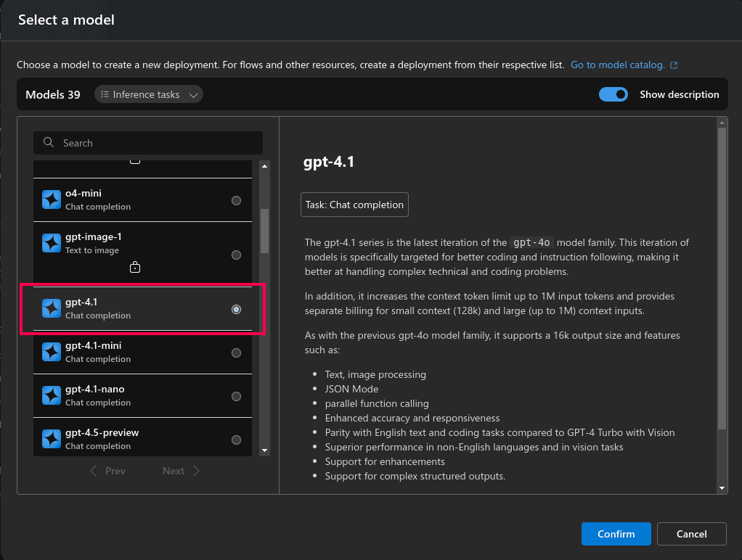Click the search magnifier icon
Viewport: 742px width, 560px height.
point(48,143)
